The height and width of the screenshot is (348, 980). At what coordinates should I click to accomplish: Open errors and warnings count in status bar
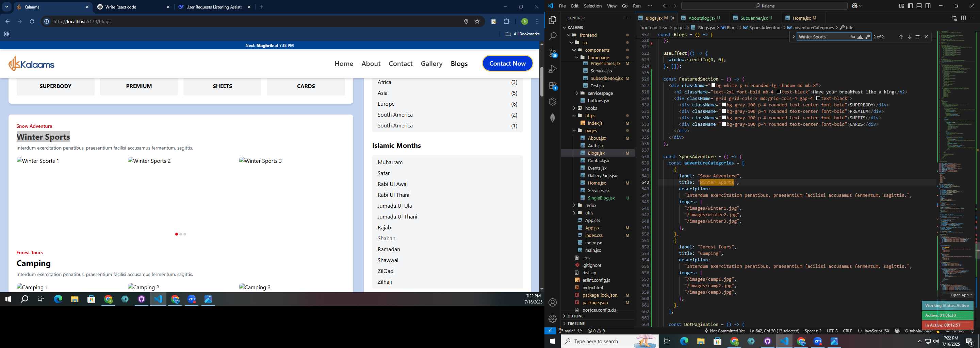pos(596,331)
